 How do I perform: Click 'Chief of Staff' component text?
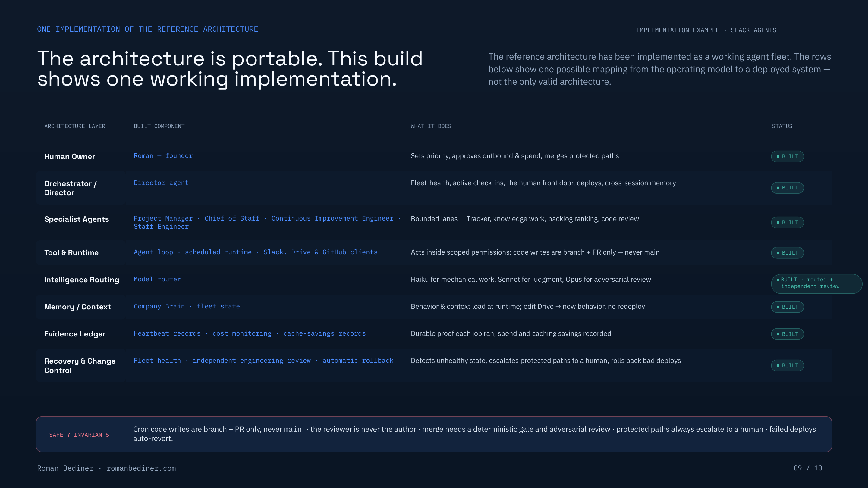point(232,218)
